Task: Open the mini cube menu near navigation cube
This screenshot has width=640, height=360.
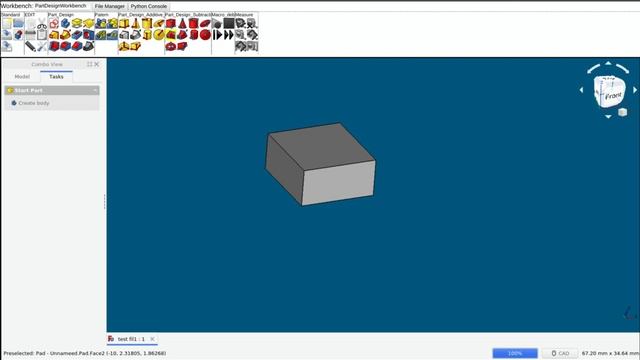Action: (622, 112)
